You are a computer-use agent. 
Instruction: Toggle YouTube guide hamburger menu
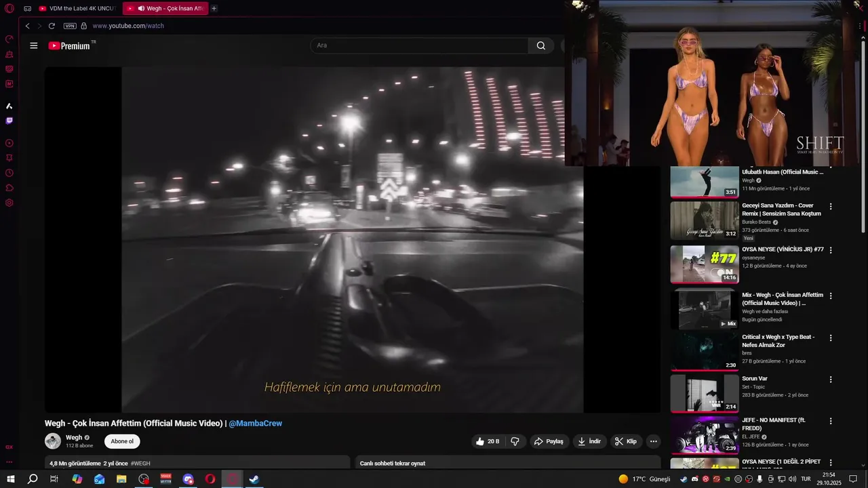tap(34, 45)
